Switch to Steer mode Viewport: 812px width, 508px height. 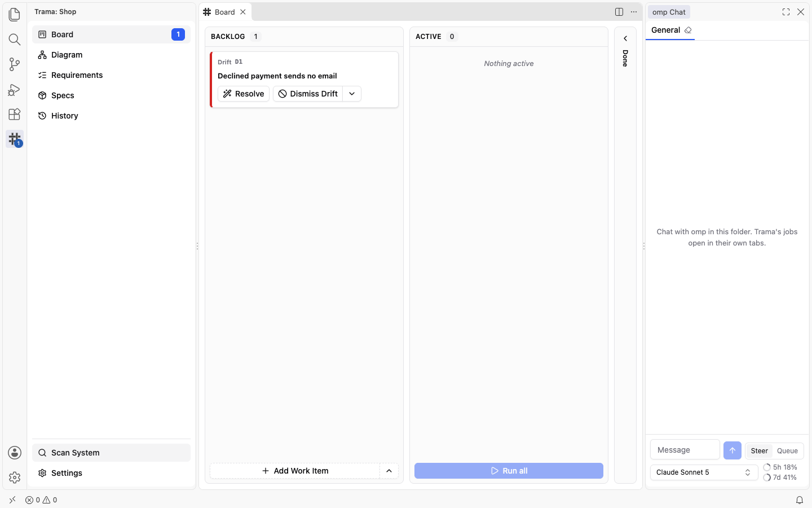pyautogui.click(x=759, y=450)
